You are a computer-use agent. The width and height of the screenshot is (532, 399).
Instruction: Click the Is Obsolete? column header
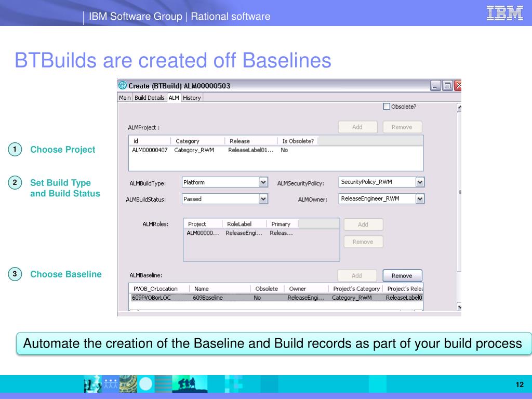coord(298,141)
